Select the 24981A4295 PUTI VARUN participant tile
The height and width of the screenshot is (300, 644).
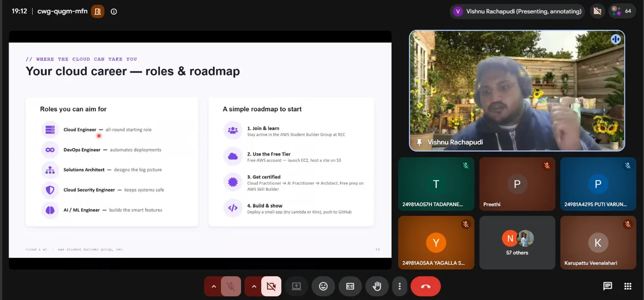598,184
